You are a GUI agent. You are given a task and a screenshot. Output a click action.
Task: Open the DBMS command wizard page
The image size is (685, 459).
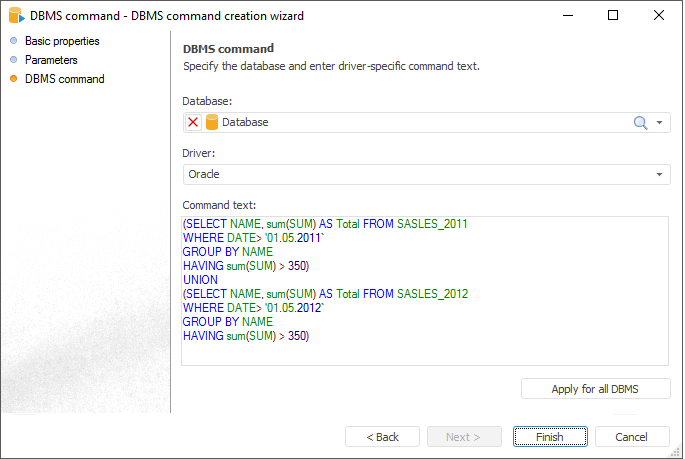click(64, 79)
